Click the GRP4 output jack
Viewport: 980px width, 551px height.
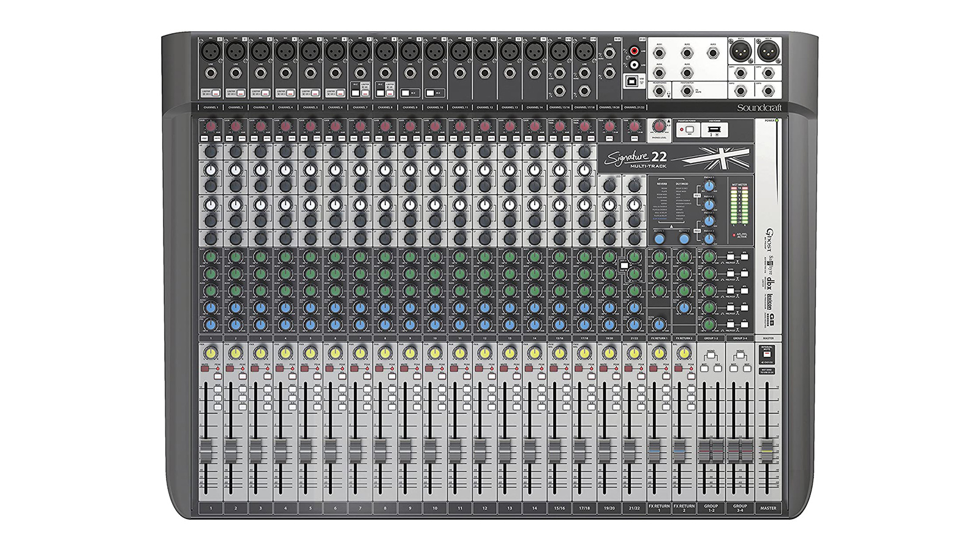tap(768, 91)
